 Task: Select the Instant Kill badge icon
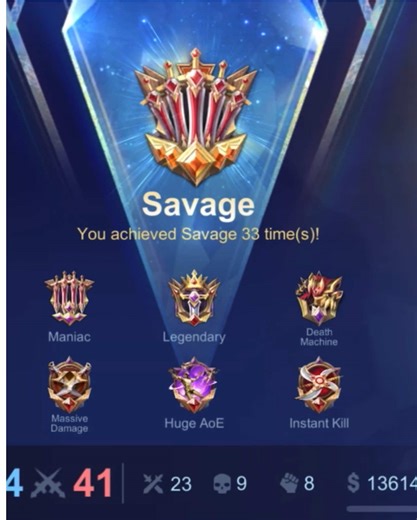319,385
